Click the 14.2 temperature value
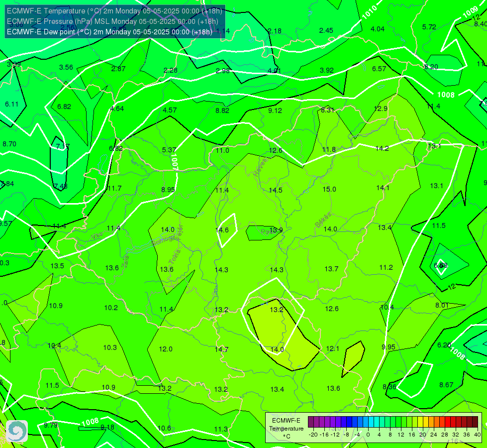This screenshot has width=487, height=448. click(382, 149)
